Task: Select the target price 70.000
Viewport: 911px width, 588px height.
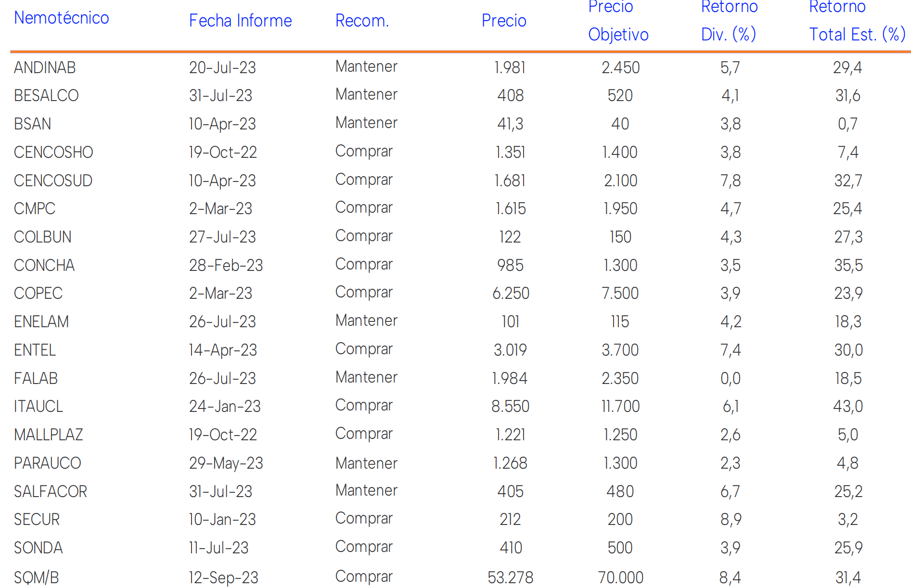Action: (x=620, y=577)
